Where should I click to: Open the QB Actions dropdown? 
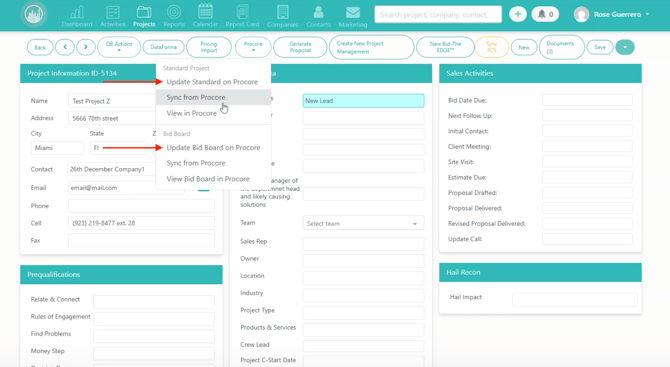coord(119,47)
